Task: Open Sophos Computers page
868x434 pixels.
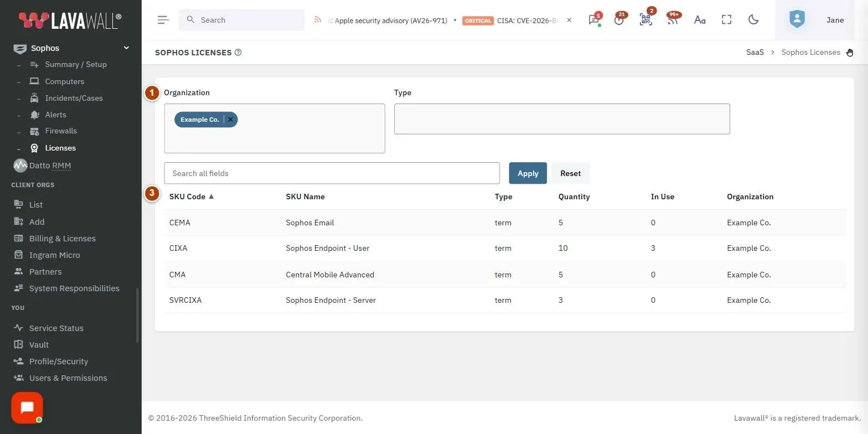Action: coord(64,81)
